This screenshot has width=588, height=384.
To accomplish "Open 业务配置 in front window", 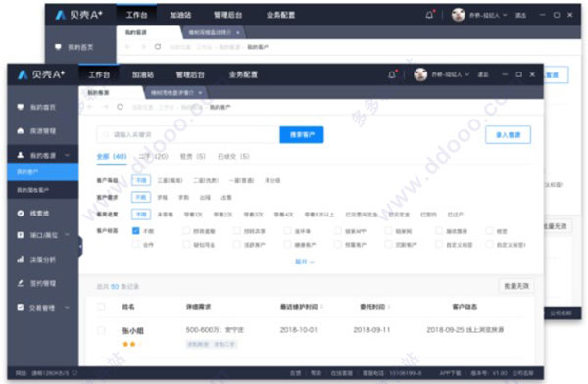I will pyautogui.click(x=243, y=74).
